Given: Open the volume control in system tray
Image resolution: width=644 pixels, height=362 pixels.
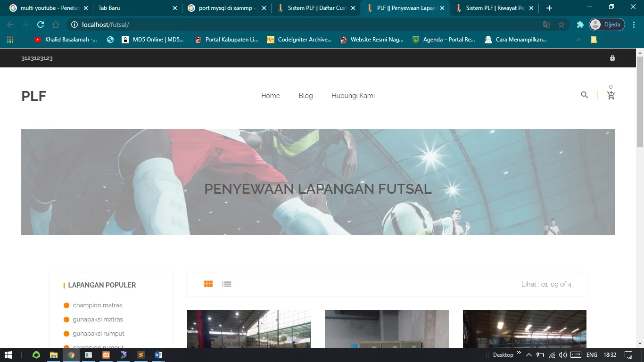Looking at the screenshot, I should 562,355.
